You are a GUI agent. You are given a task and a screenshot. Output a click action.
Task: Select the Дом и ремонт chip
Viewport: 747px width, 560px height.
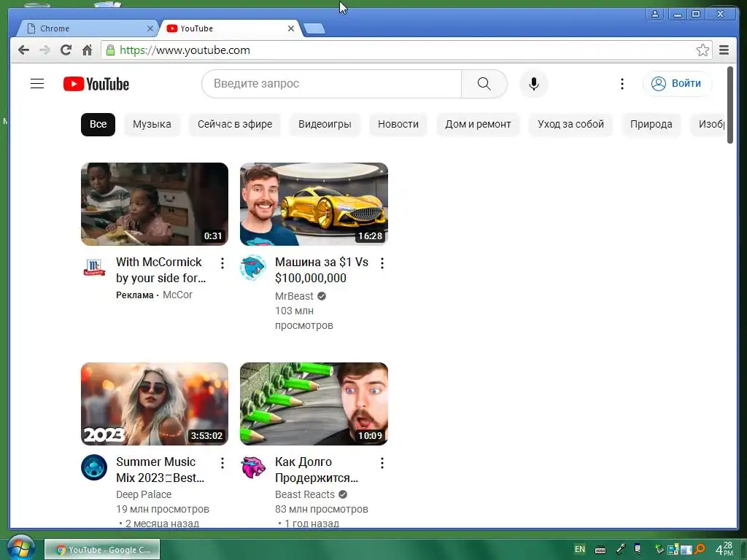coord(478,124)
